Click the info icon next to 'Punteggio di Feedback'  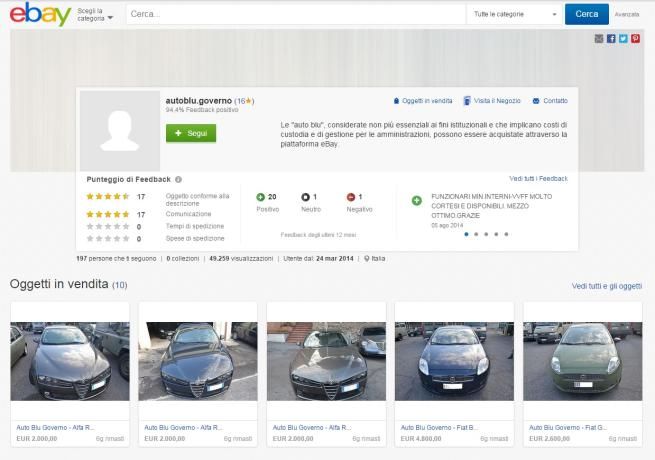178,180
